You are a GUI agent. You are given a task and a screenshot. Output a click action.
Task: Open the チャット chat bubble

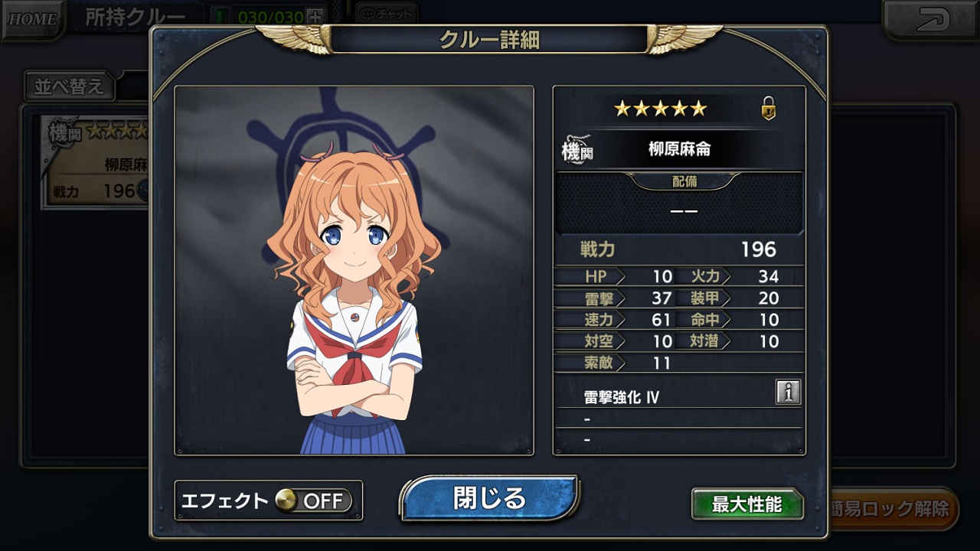[387, 13]
